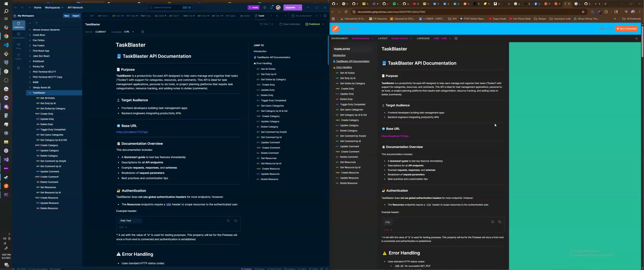Viewport: 644px width, 270px height.
Task: Open the base URL link in Postman docs
Action: (132, 132)
